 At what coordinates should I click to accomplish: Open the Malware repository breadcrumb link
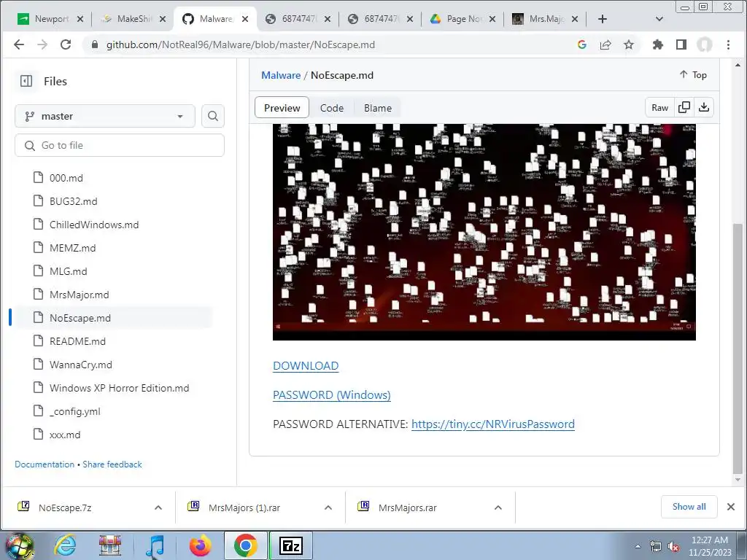point(281,75)
